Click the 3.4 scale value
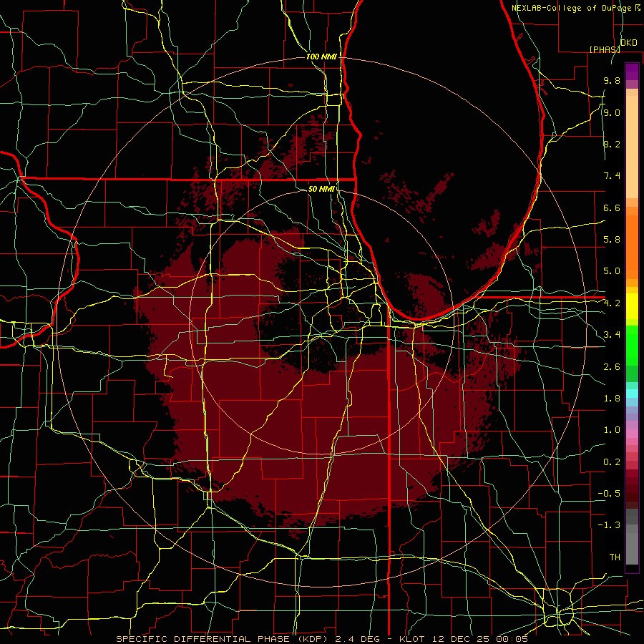The image size is (644, 644). point(612,335)
